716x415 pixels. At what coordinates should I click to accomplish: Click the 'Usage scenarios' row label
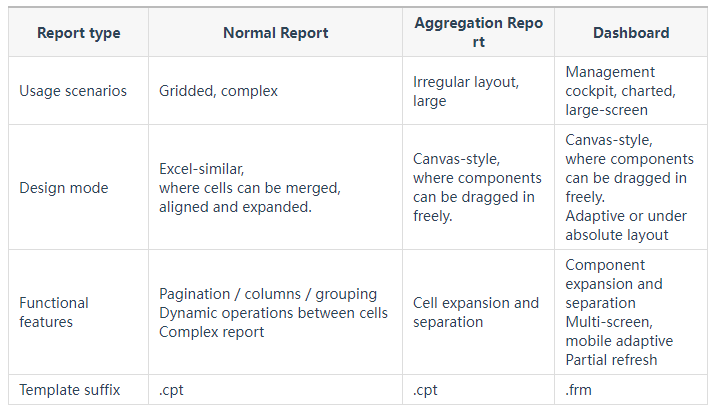[x=79, y=91]
